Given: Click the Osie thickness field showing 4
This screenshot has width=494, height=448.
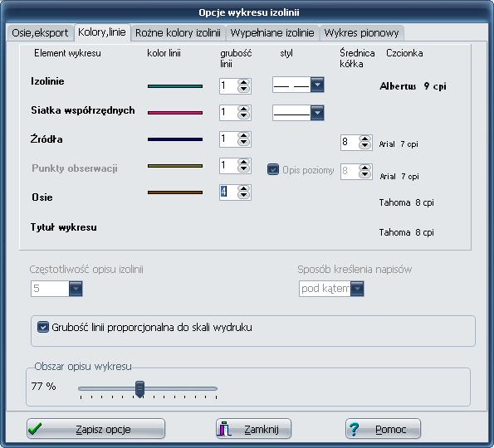Looking at the screenshot, I should coord(228,192).
